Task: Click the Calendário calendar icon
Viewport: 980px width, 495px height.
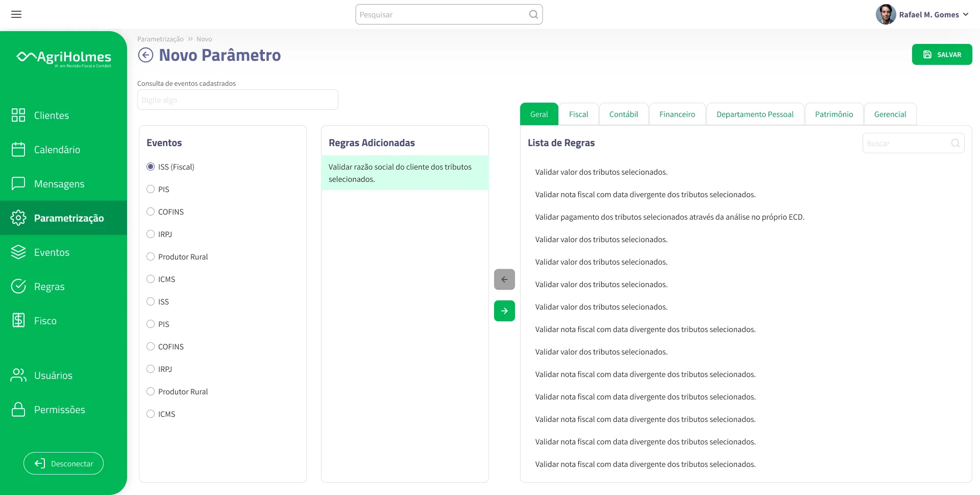Action: [x=18, y=149]
